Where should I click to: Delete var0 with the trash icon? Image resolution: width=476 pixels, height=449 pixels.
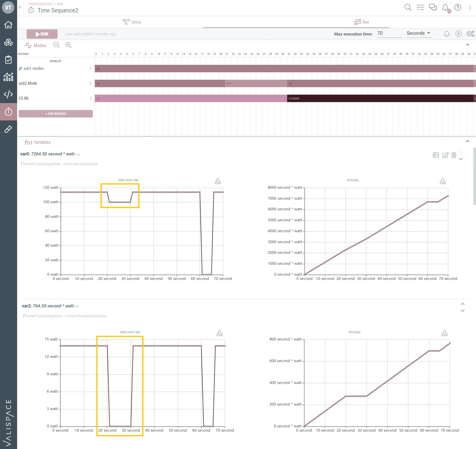click(x=454, y=155)
